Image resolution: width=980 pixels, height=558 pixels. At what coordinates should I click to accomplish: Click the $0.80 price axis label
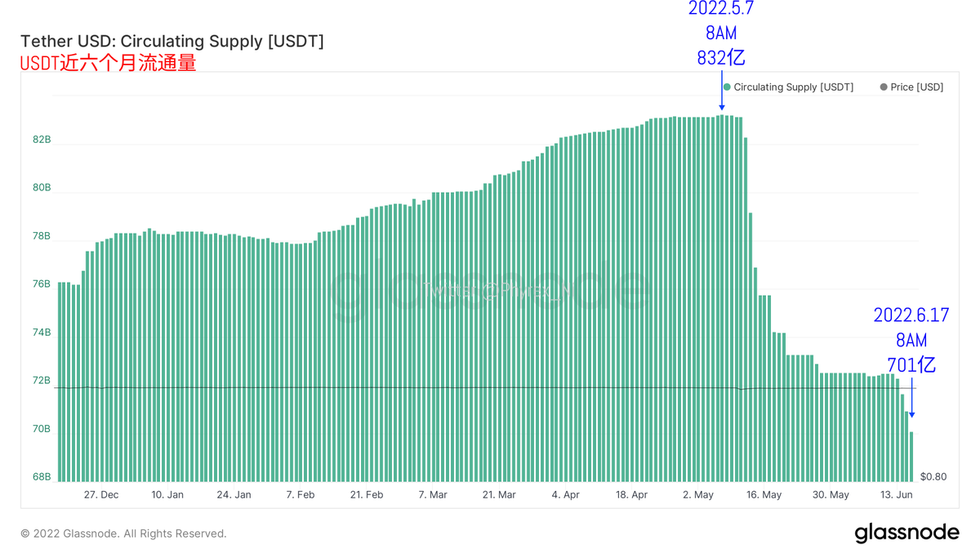(933, 476)
